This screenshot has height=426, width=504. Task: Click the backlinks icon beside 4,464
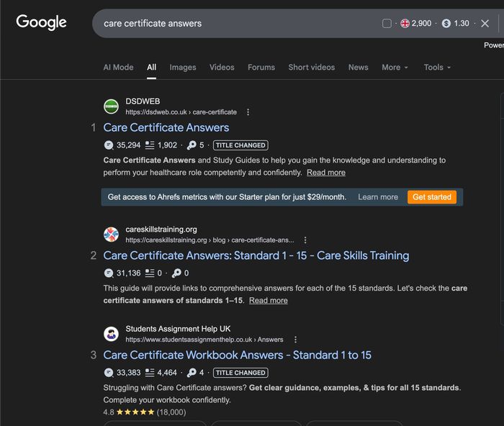click(x=150, y=373)
